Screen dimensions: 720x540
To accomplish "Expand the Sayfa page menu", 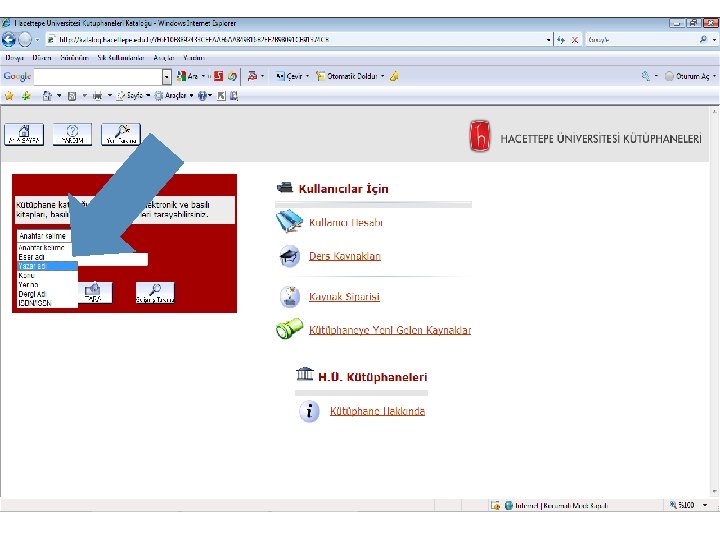I will 133,96.
